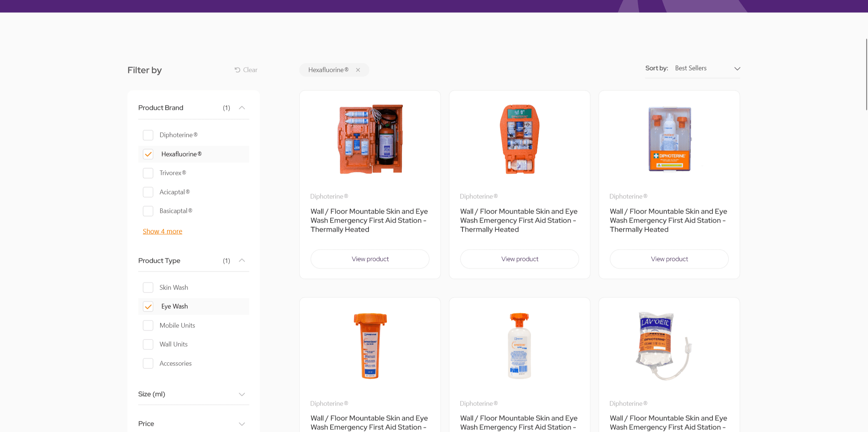The width and height of the screenshot is (868, 432).
Task: Open the orange Diphoterine spray bottle image
Action: click(x=370, y=346)
